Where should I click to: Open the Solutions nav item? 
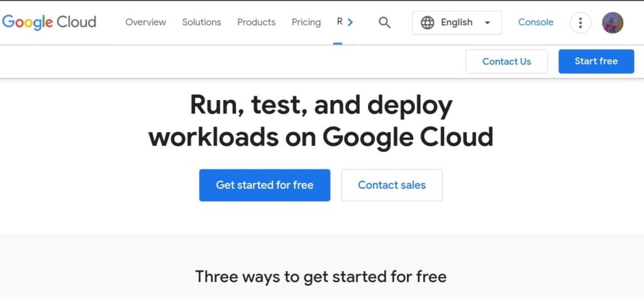pyautogui.click(x=201, y=22)
